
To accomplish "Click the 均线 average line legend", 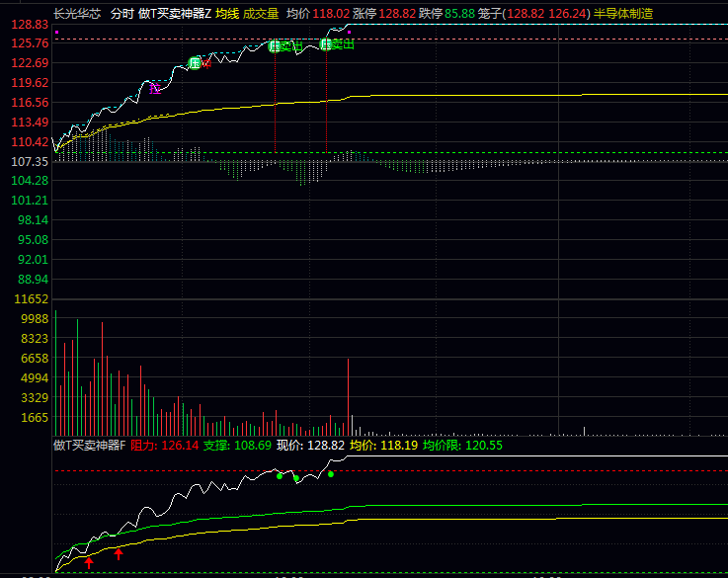I will tap(227, 14).
